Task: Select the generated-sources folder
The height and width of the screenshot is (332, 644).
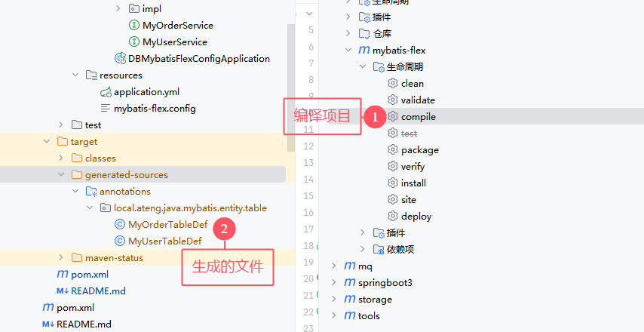Action: click(x=126, y=175)
